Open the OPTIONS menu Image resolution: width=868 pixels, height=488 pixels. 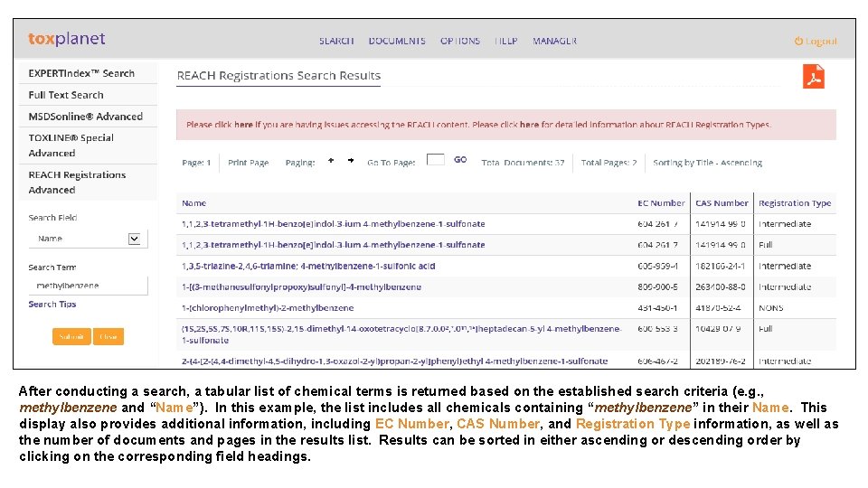click(460, 41)
